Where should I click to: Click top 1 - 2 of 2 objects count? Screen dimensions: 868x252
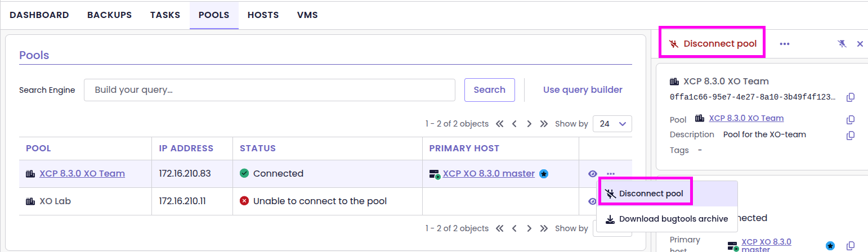point(457,124)
